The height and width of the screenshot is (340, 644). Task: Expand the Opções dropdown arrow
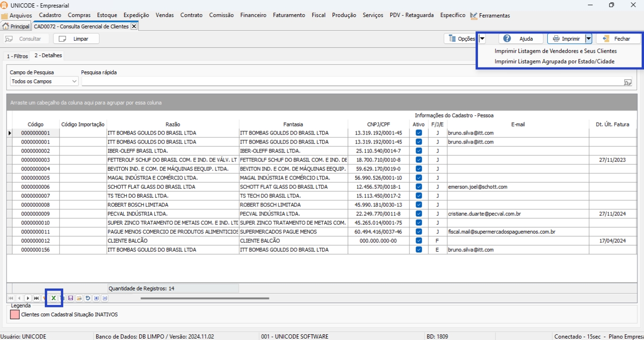[482, 39]
